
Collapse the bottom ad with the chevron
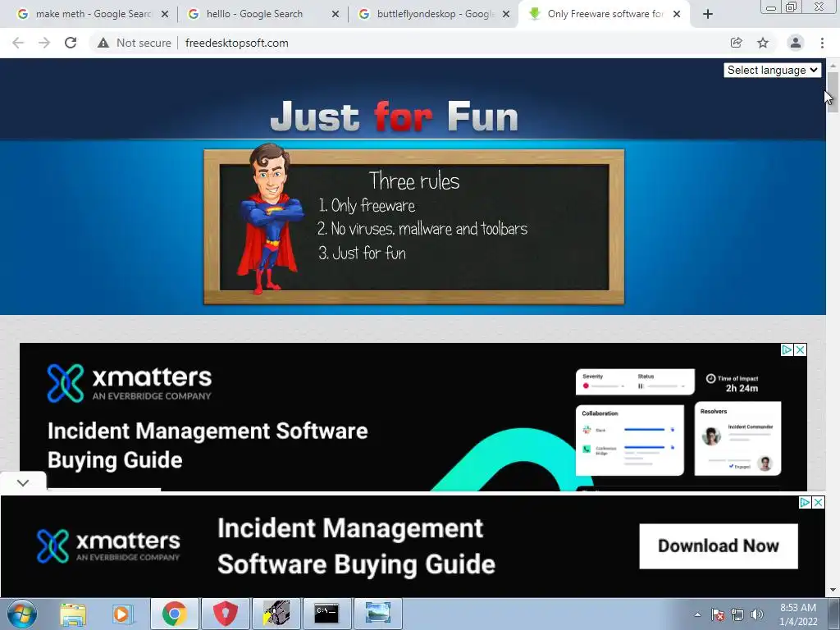22,482
